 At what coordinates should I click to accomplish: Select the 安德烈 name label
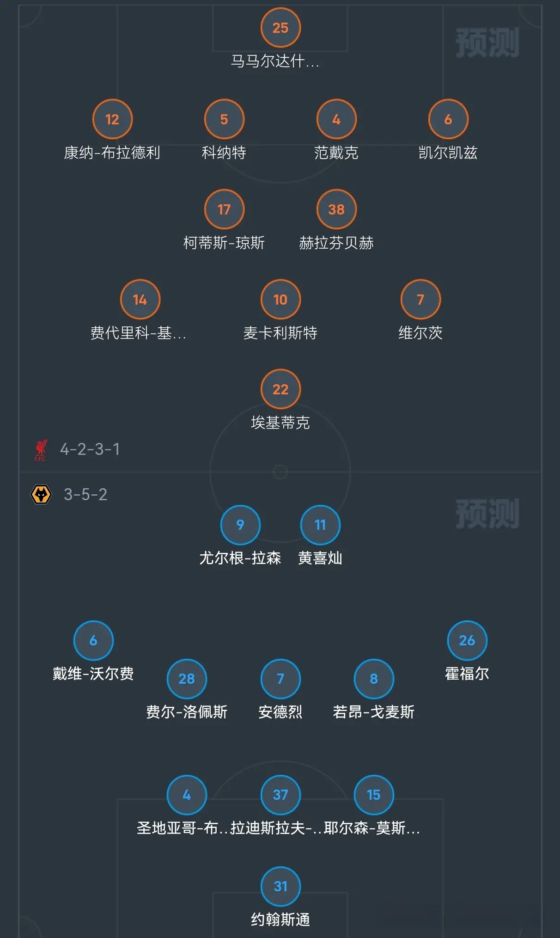pos(280,712)
